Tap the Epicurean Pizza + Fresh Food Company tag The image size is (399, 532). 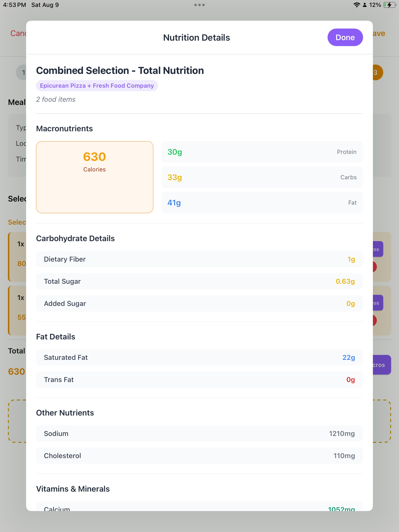(x=97, y=86)
